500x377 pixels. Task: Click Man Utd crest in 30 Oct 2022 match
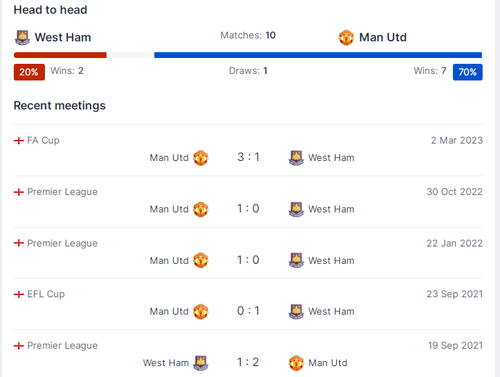pyautogui.click(x=201, y=209)
